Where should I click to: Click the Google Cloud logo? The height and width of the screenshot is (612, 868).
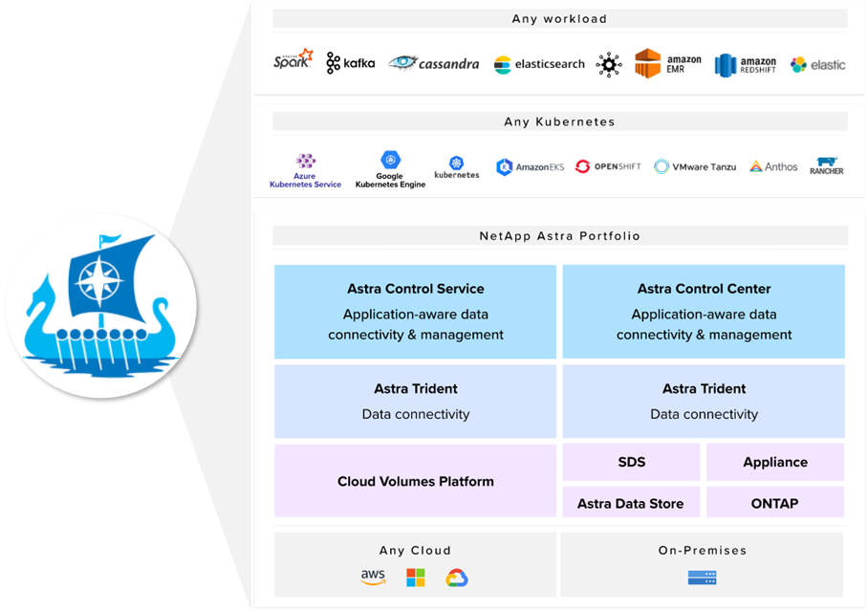point(457,578)
